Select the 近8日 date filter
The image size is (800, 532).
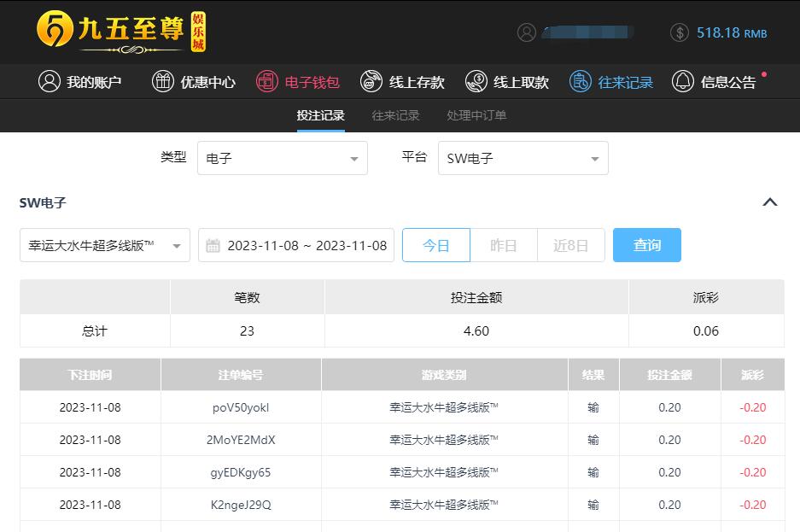pyautogui.click(x=570, y=245)
